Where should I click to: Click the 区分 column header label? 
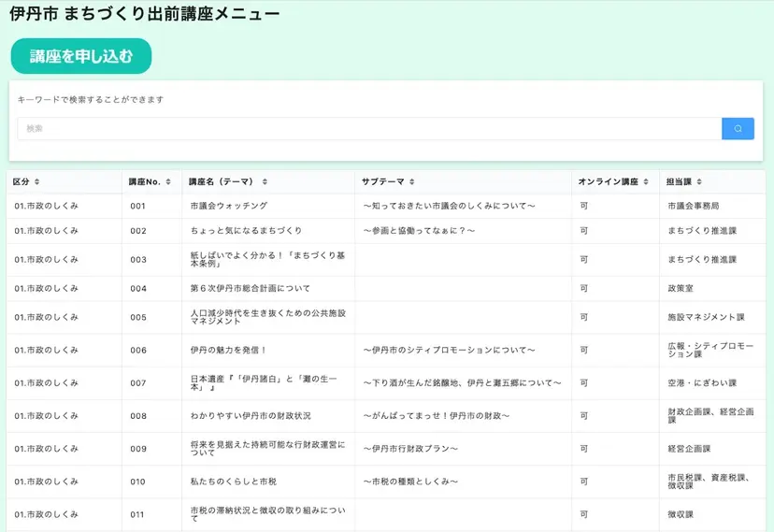pyautogui.click(x=21, y=181)
